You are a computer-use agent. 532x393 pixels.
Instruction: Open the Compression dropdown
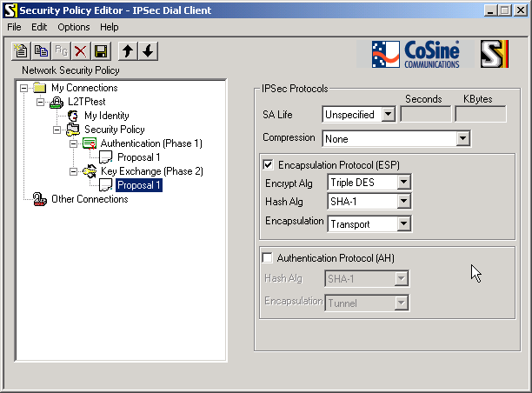pyautogui.click(x=462, y=138)
